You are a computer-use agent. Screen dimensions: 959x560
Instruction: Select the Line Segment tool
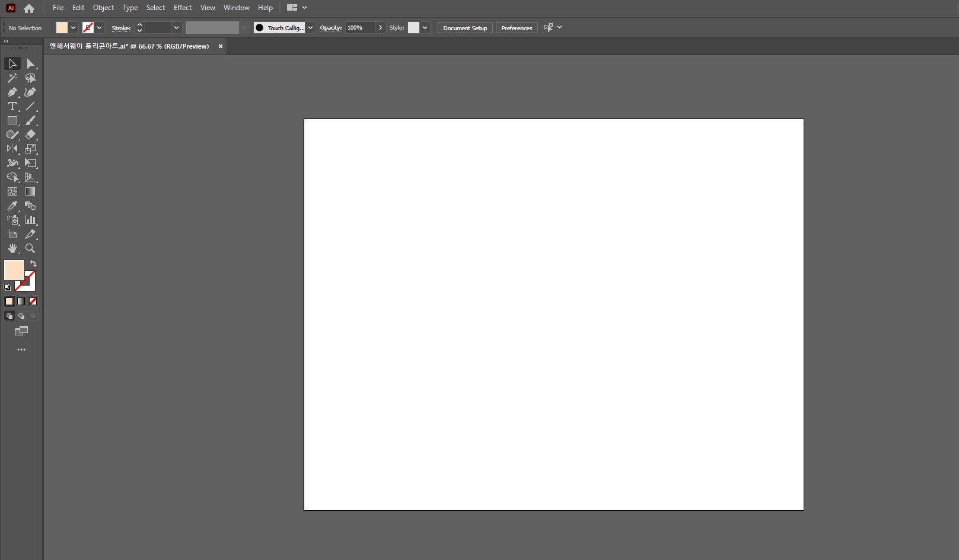click(31, 106)
